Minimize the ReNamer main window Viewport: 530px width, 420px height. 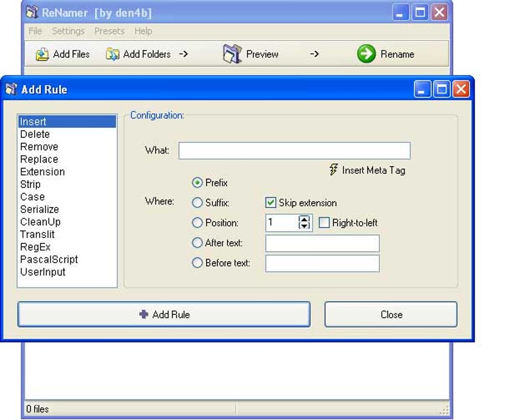pyautogui.click(x=401, y=12)
